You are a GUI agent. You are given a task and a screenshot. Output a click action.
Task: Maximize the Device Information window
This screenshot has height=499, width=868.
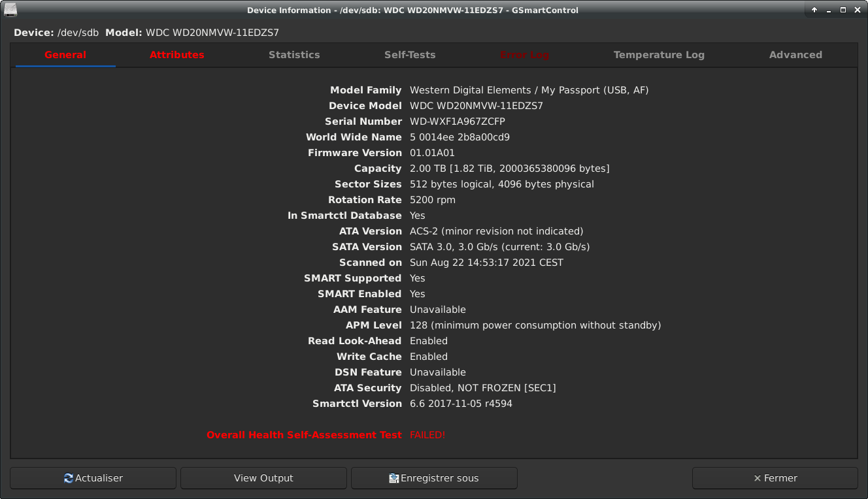click(x=843, y=10)
